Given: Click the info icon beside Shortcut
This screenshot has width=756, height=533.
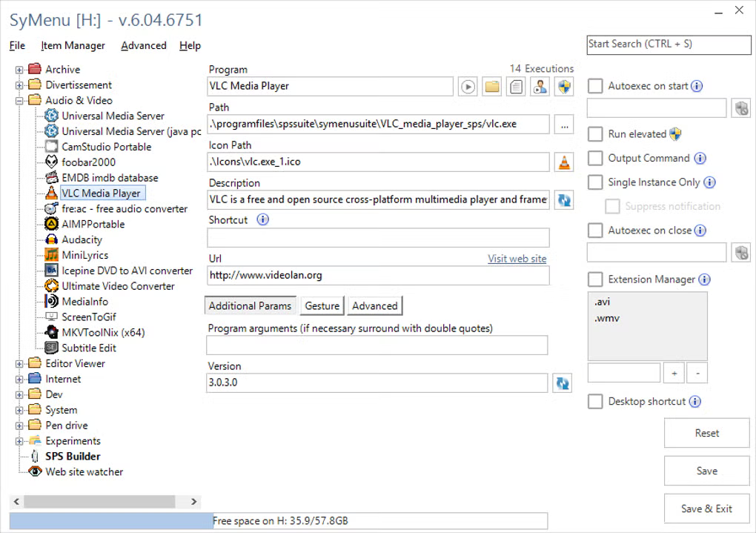Looking at the screenshot, I should point(263,220).
